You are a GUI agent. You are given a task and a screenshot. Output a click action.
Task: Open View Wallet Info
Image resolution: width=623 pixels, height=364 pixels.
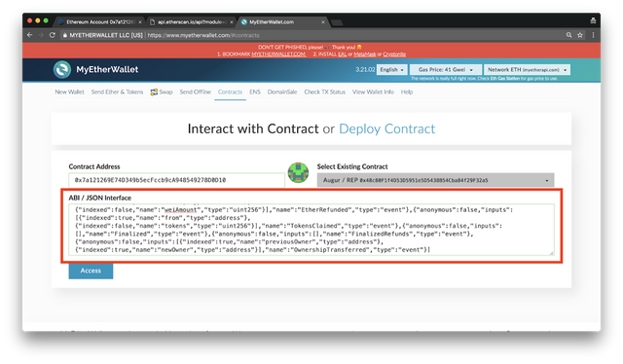click(373, 91)
